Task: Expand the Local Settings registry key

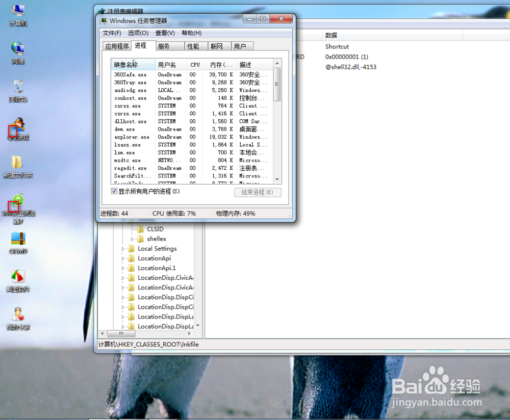Action: pos(123,249)
